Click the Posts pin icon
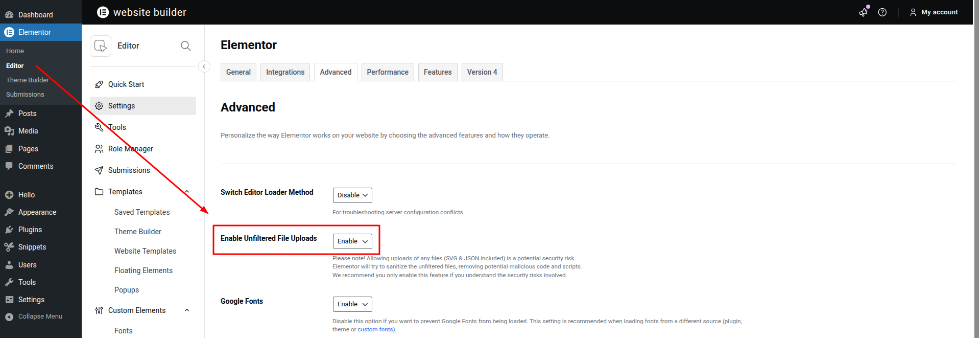 coord(9,114)
